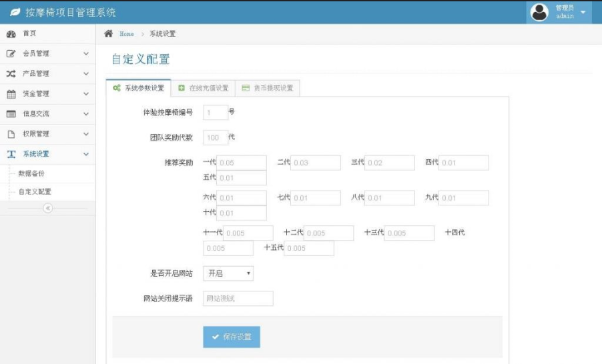Click the 二代 reward input field
The image size is (606, 364).
(316, 163)
